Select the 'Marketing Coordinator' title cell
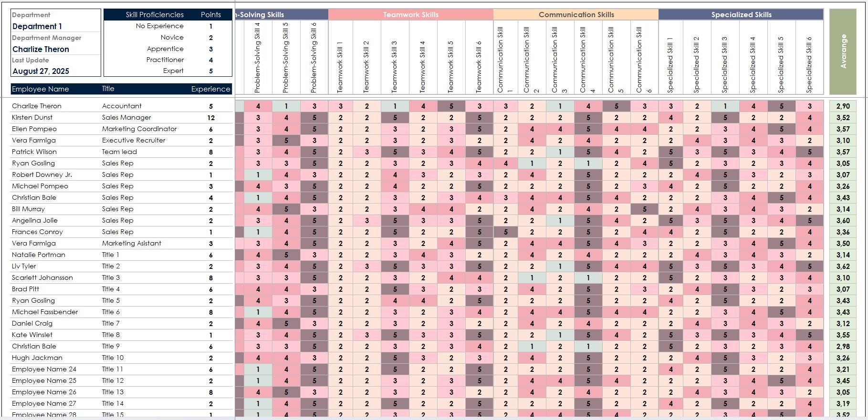Viewport: 868px width, 420px height. (139, 129)
